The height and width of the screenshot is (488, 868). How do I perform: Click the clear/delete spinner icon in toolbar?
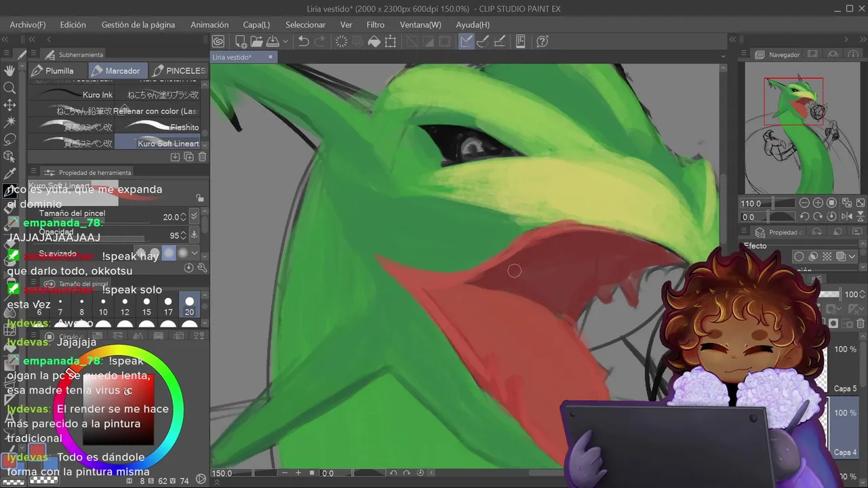coord(341,41)
